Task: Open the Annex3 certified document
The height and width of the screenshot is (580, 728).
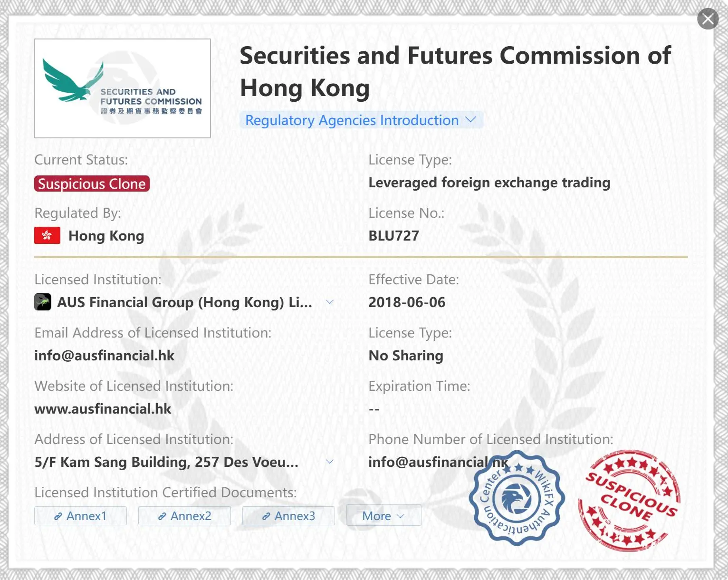Action: pos(288,516)
